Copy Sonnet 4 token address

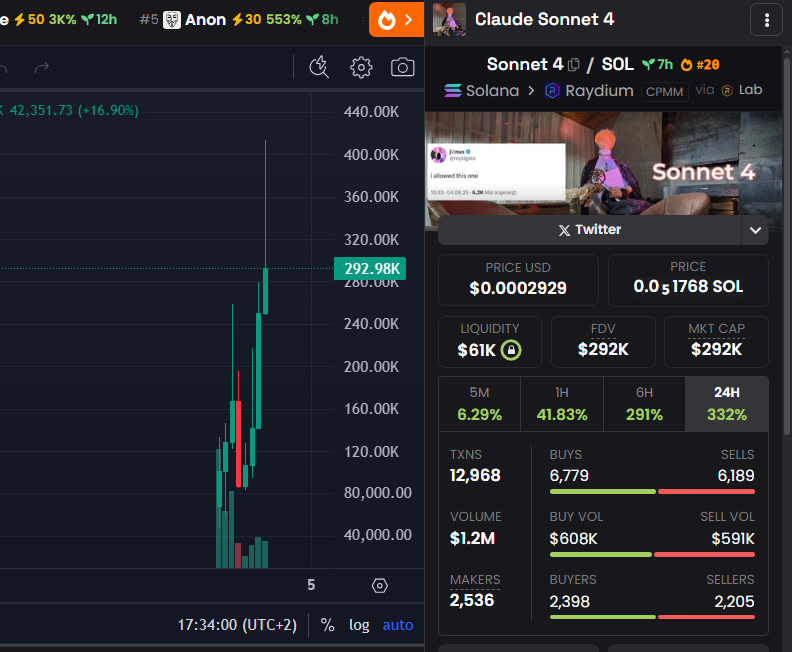point(573,65)
